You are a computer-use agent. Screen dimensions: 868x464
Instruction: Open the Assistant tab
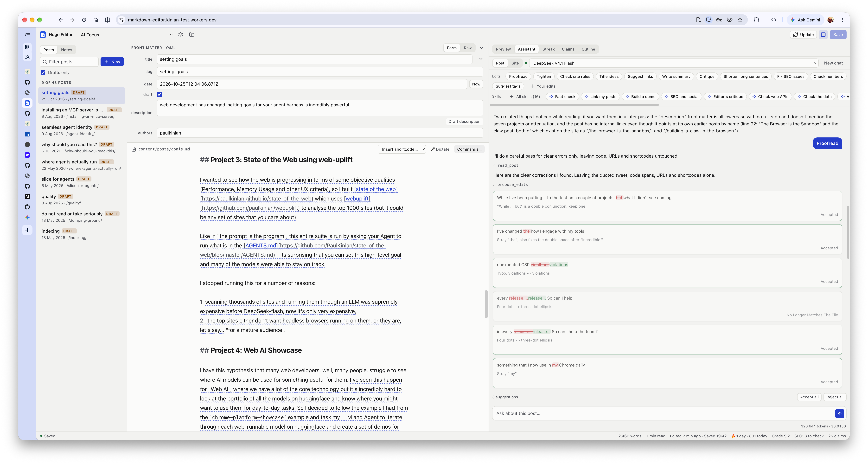526,49
